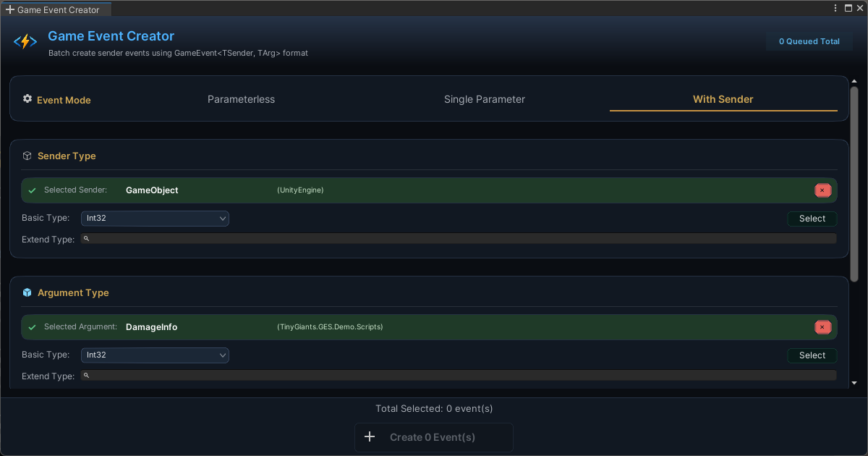Remove the selected DamageInfo argument with red X
Screen dimensions: 868x456
tap(822, 327)
